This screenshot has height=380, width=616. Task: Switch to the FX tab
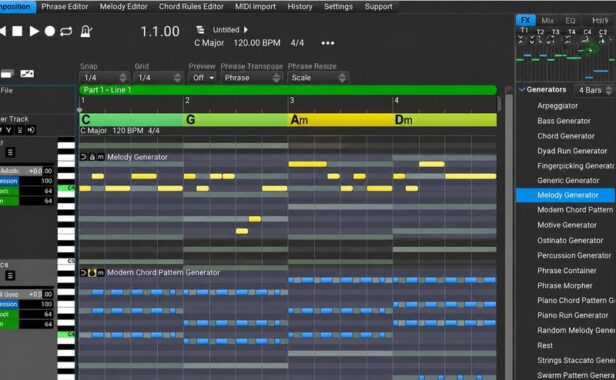(x=526, y=20)
